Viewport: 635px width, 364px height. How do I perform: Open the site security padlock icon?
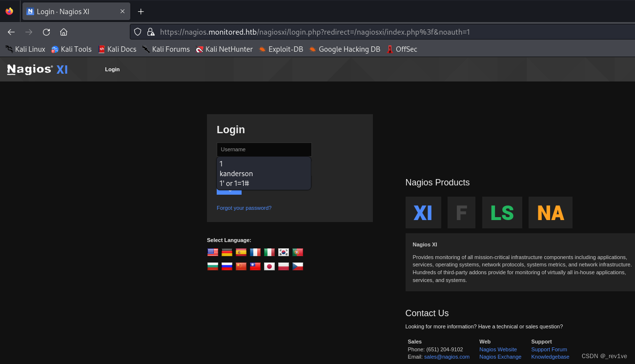[x=151, y=32]
